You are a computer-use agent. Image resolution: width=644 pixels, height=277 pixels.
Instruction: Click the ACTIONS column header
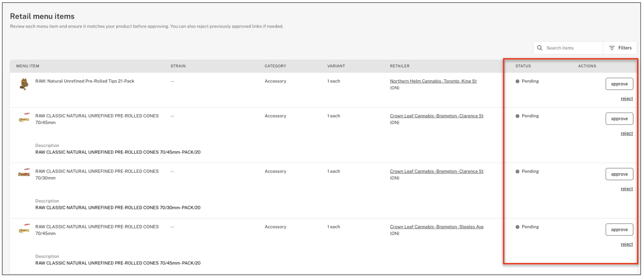tap(587, 66)
